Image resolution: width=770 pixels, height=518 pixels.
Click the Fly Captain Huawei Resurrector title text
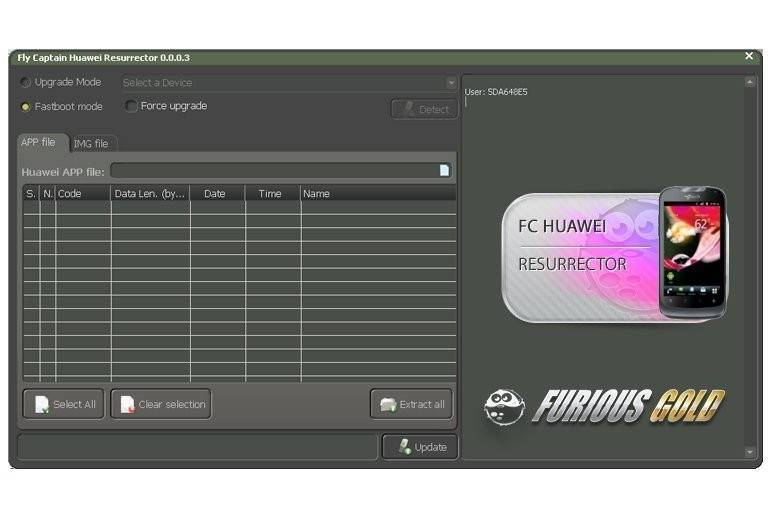point(104,57)
